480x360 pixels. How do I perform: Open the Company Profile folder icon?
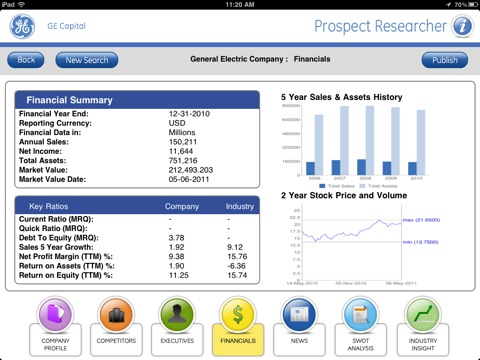coord(55,314)
